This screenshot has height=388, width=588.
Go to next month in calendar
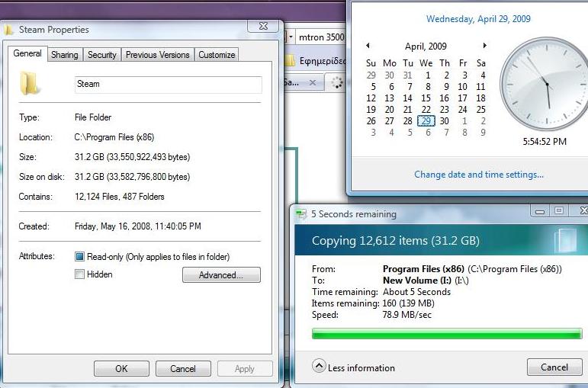[484, 46]
